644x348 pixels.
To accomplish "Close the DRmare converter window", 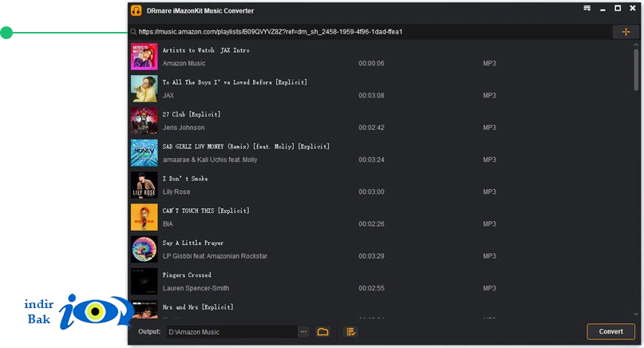I will (633, 8).
